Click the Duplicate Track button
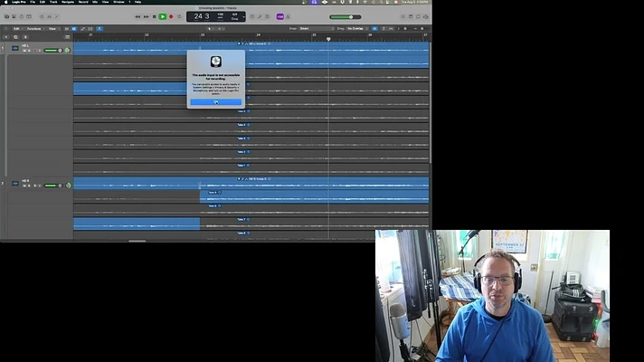This screenshot has width=644, height=362. 15,37
